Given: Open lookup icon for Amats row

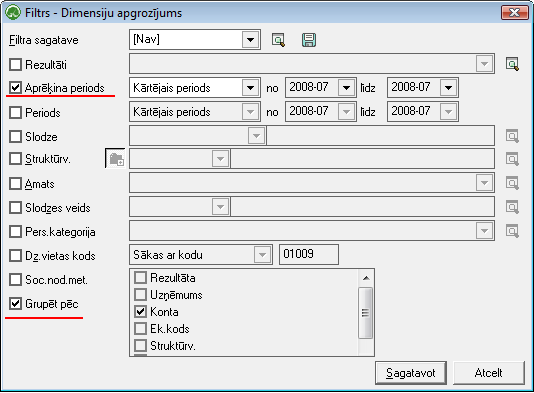Looking at the screenshot, I should click(x=512, y=183).
